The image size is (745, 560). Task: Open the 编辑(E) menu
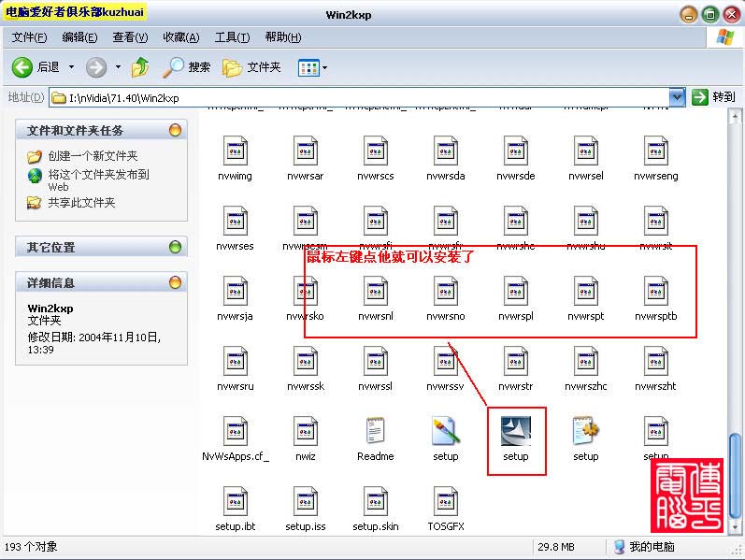(79, 37)
